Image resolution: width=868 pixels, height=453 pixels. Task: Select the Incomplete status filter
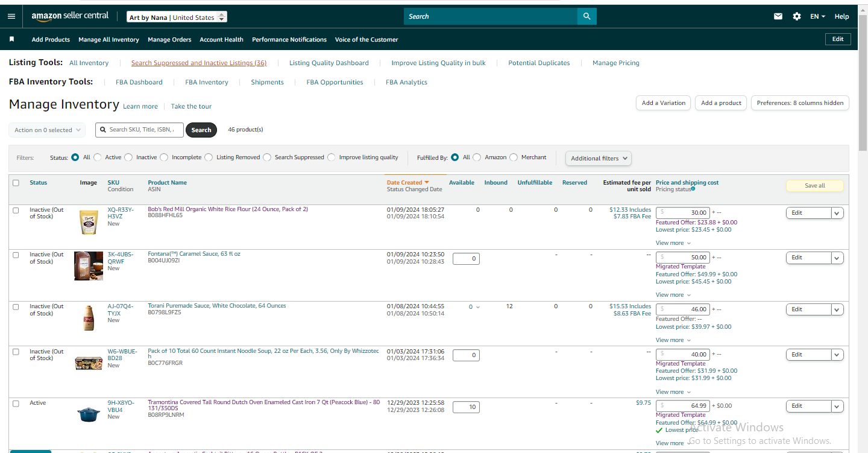click(x=164, y=157)
